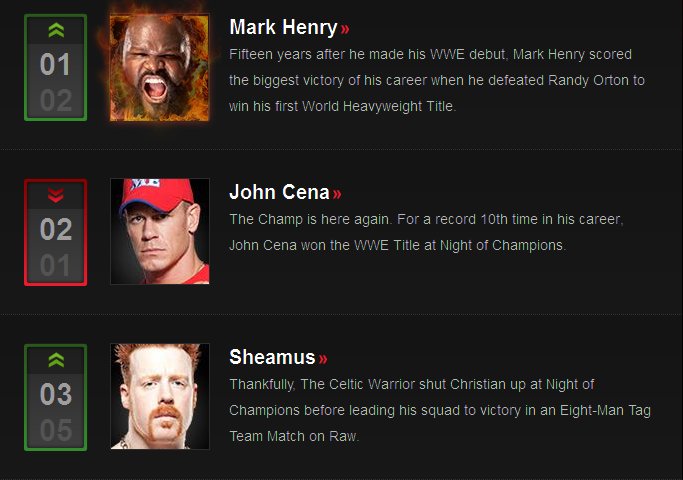The width and height of the screenshot is (683, 480).
Task: Open Sheamus's portrait photo
Action: (159, 396)
